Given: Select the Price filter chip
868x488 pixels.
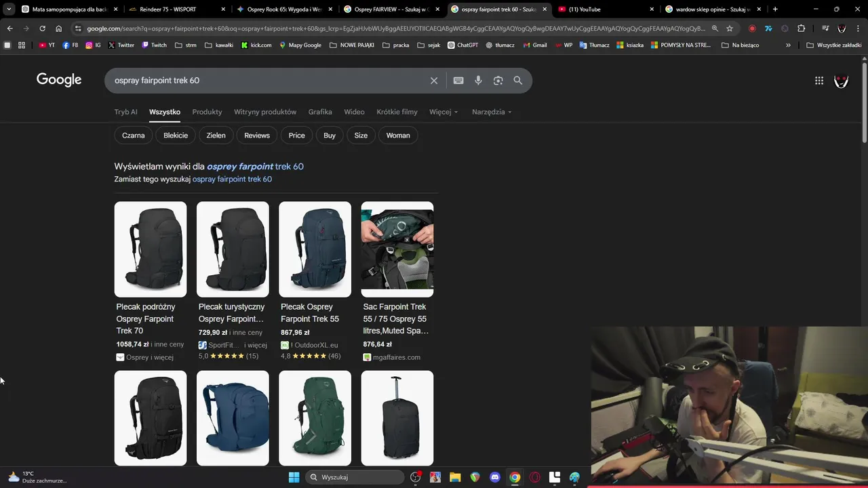Looking at the screenshot, I should coord(296,136).
